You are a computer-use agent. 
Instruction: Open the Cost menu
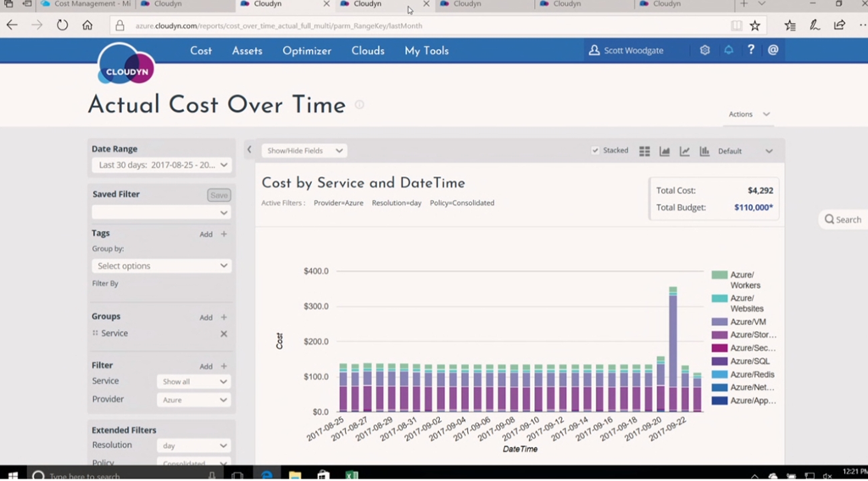[201, 51]
